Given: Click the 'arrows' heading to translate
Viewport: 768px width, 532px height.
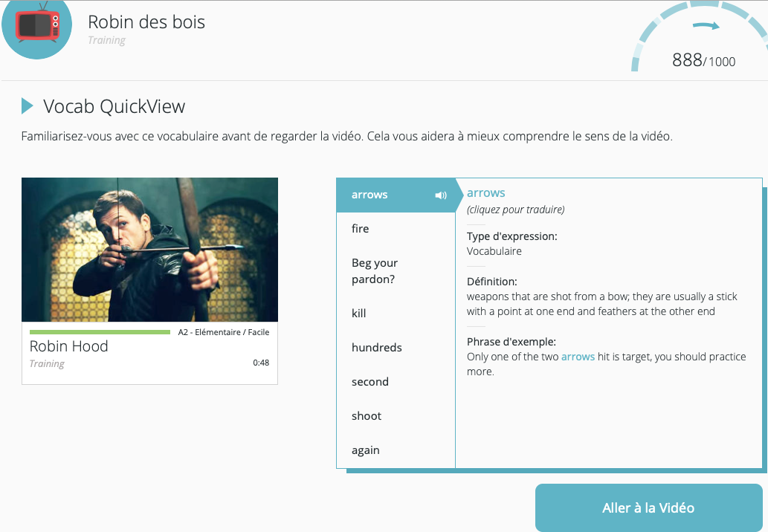Looking at the screenshot, I should pos(486,193).
